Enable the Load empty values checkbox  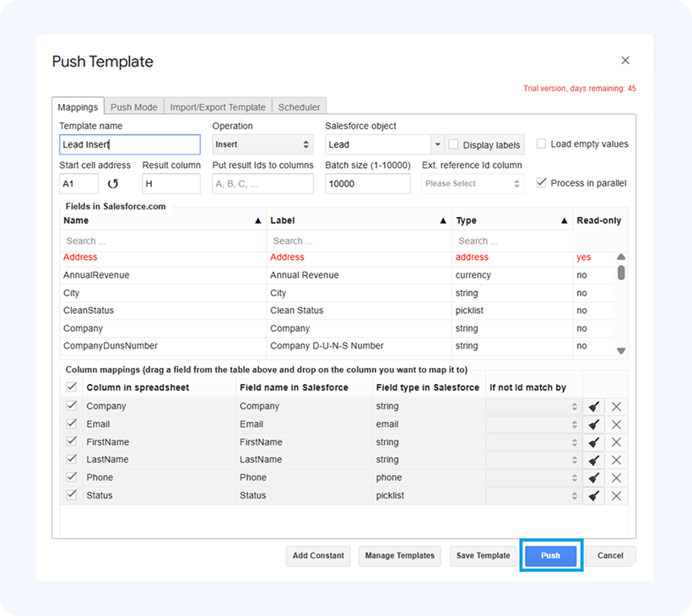541,144
